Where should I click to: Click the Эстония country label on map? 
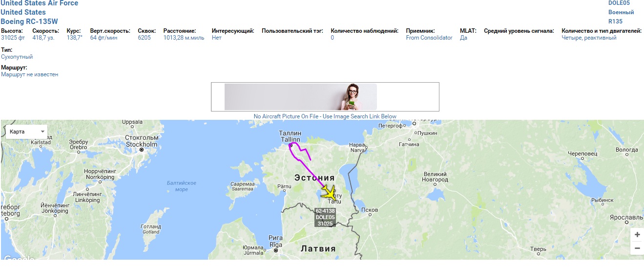[x=314, y=178]
